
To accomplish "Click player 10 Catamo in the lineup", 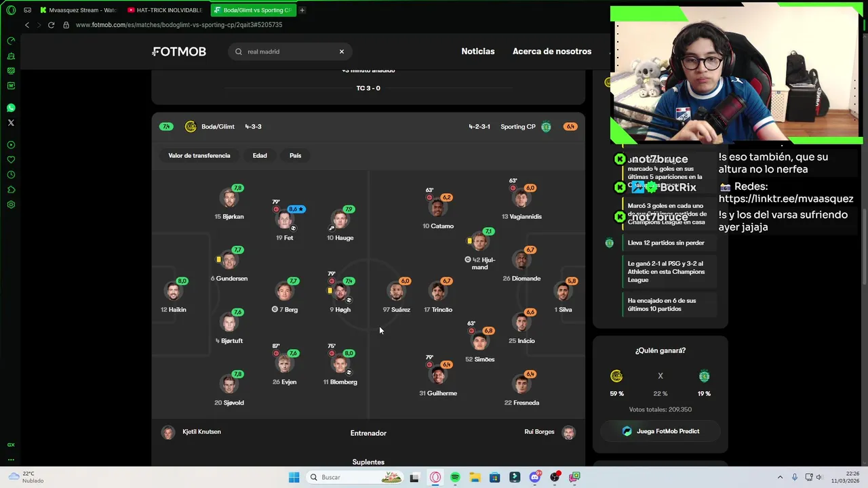I will [x=438, y=210].
